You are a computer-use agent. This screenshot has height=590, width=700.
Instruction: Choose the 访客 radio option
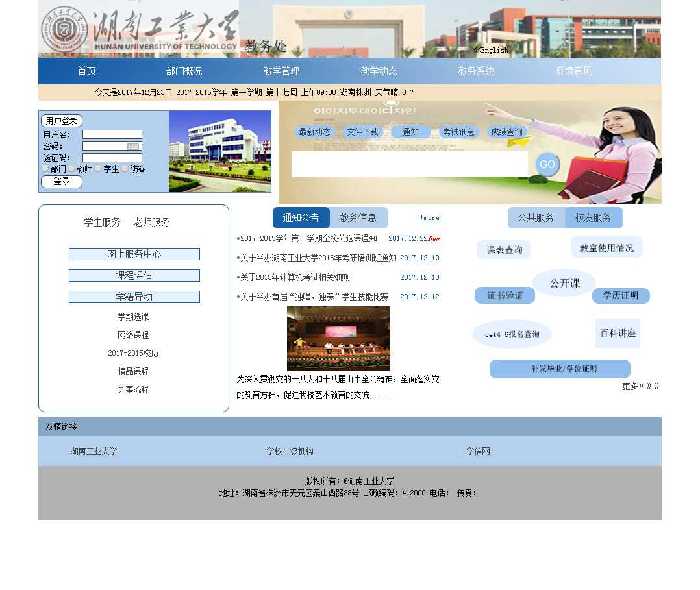125,169
